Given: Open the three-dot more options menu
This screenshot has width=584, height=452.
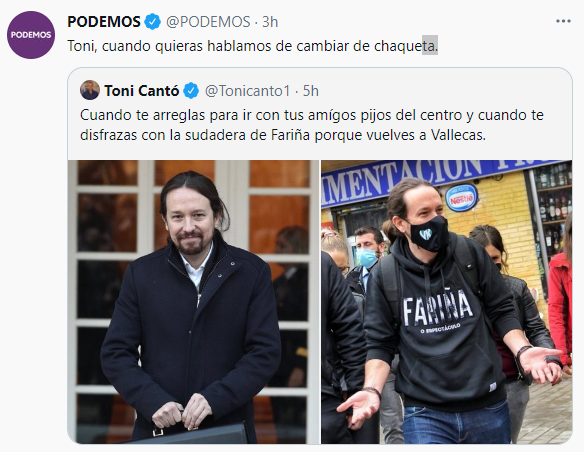Looking at the screenshot, I should (x=563, y=22).
